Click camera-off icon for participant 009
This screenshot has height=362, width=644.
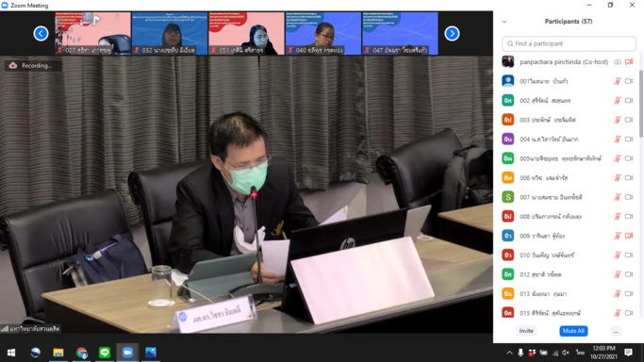[629, 236]
